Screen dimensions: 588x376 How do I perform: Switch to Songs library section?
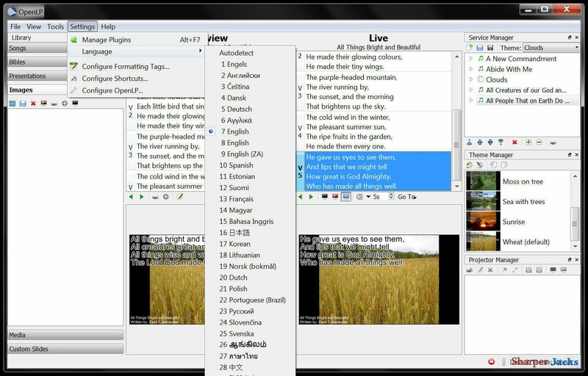tap(37, 48)
